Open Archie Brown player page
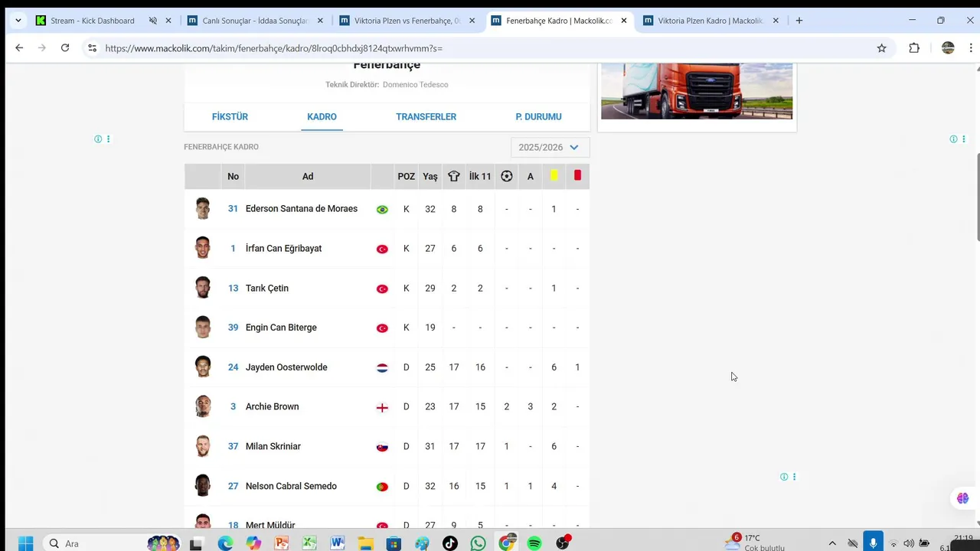This screenshot has height=551, width=980. click(x=272, y=406)
